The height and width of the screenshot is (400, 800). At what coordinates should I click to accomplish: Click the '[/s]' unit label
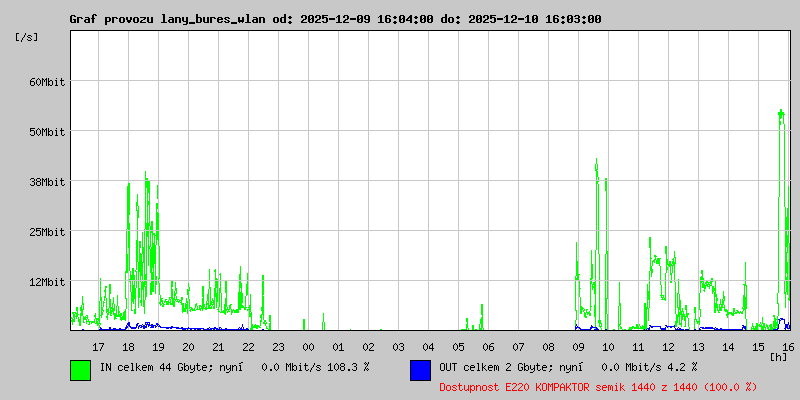pos(27,37)
